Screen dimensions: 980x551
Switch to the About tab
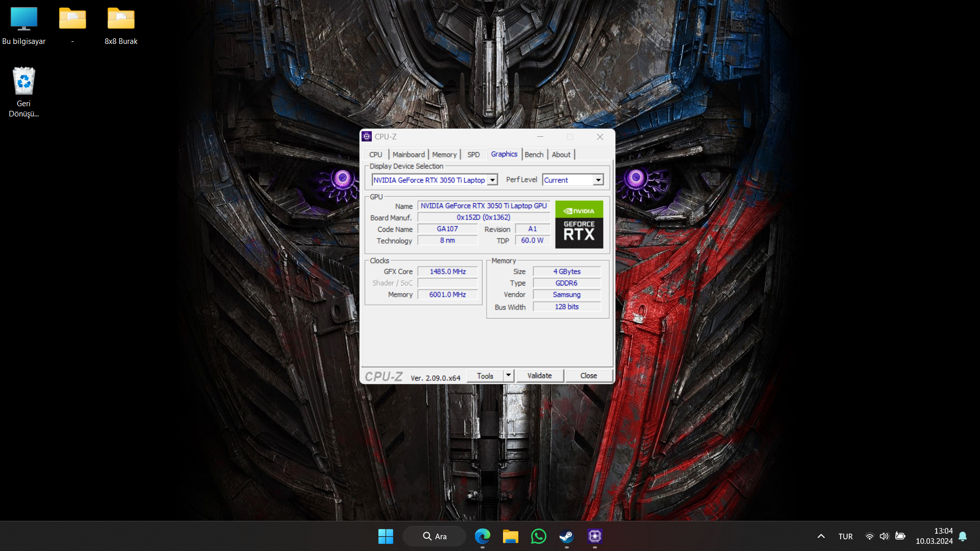[561, 154]
